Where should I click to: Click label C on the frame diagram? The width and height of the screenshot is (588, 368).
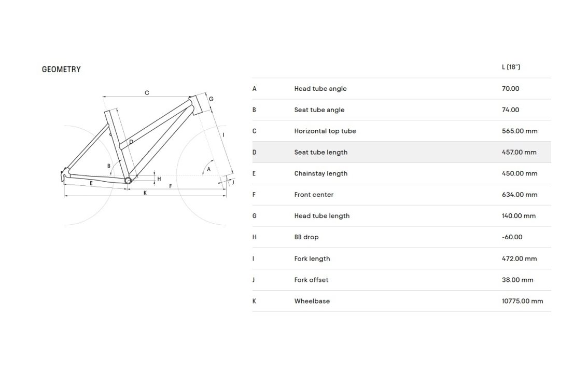[x=147, y=93]
